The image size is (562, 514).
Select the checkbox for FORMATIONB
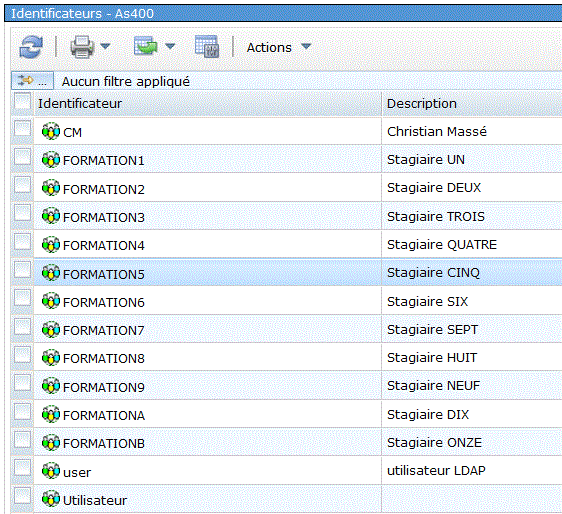pos(22,439)
